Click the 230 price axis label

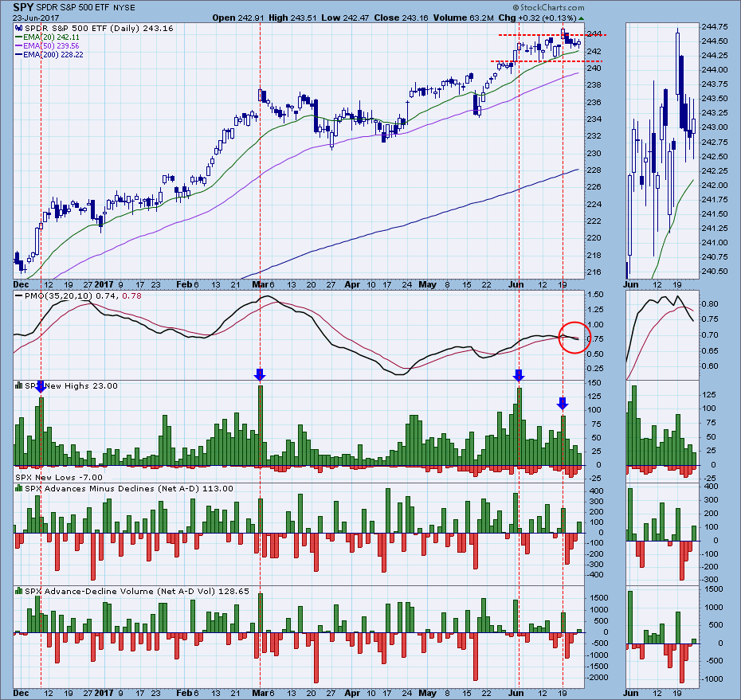pyautogui.click(x=594, y=153)
